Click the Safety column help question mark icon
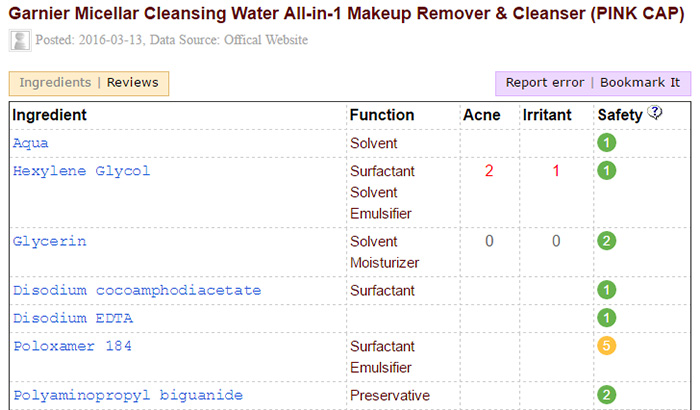The image size is (700, 410). [x=655, y=113]
